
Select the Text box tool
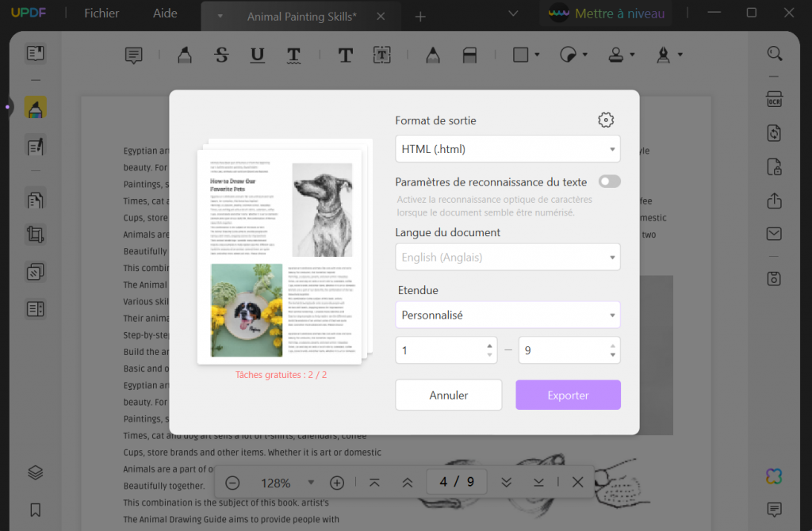point(381,55)
